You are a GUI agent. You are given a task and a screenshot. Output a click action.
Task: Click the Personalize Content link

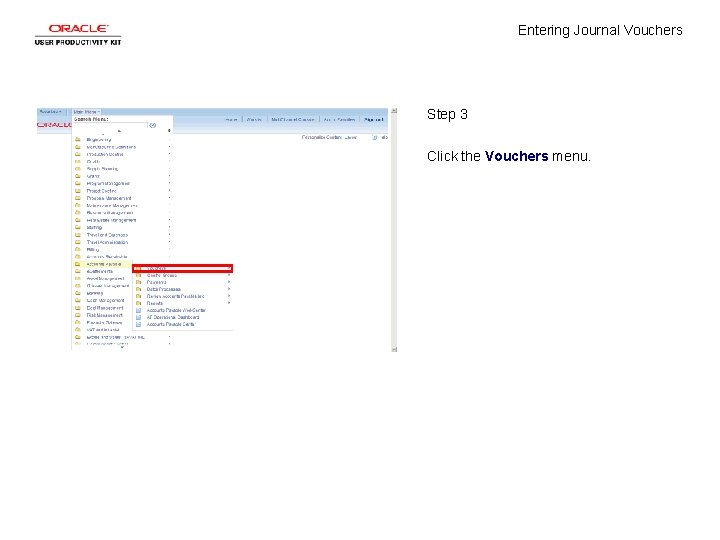pos(321,137)
